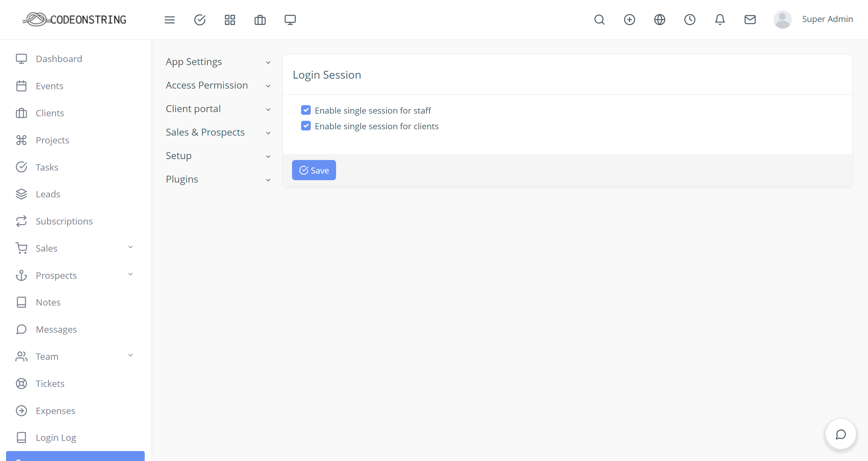This screenshot has height=461, width=868.
Task: Go to Tickets in the sidebar
Action: (50, 384)
